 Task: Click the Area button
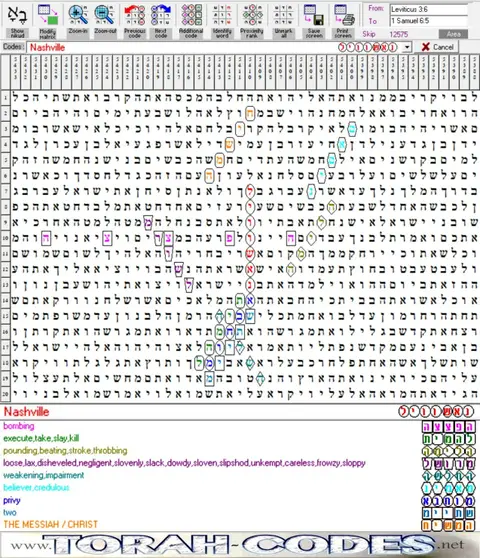(x=453, y=34)
